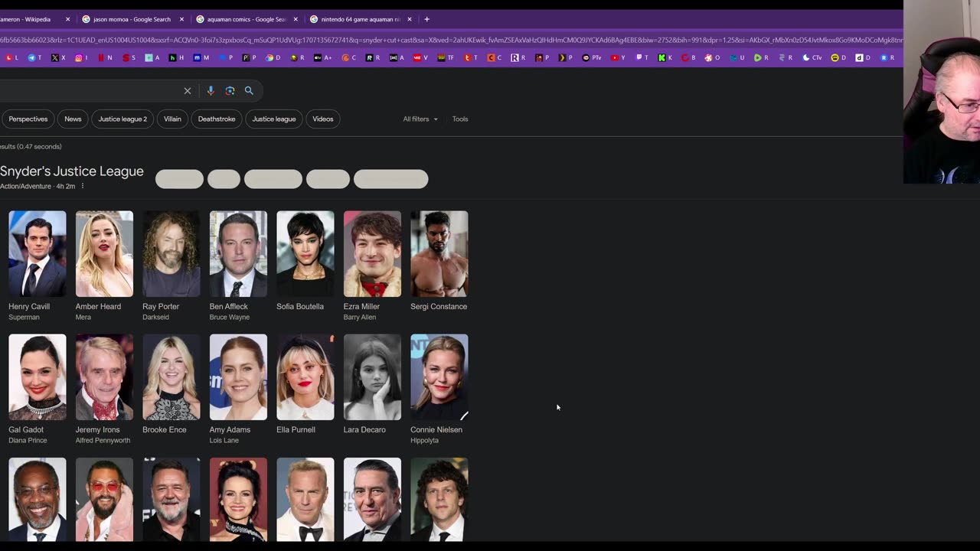Screen dimensions: 980x551
Task: Open the bookmark labeled V
Action: pos(421,57)
